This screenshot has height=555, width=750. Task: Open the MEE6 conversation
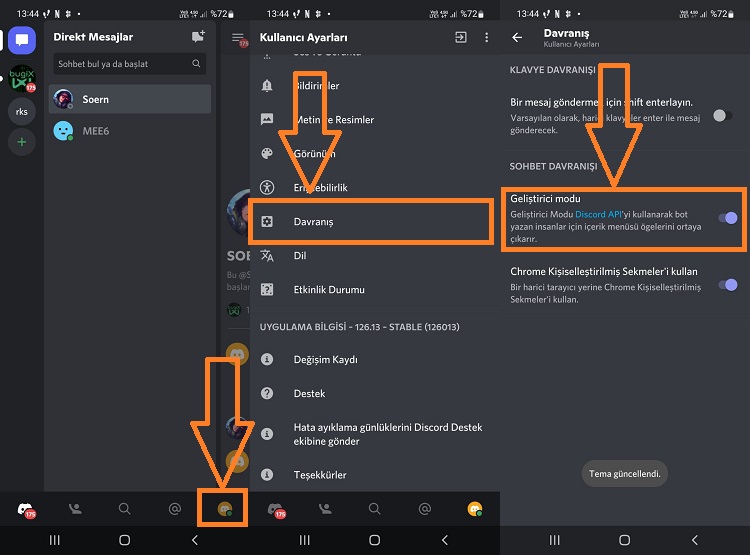click(130, 131)
